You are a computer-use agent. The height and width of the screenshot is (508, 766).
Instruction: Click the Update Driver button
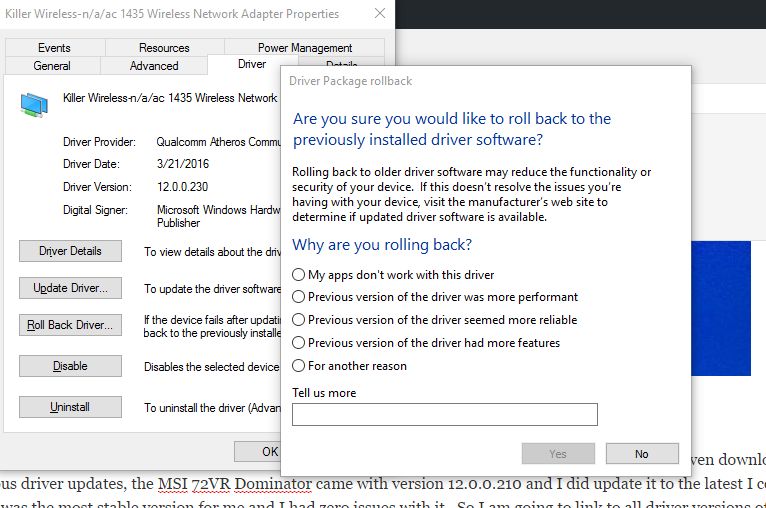(x=70, y=288)
